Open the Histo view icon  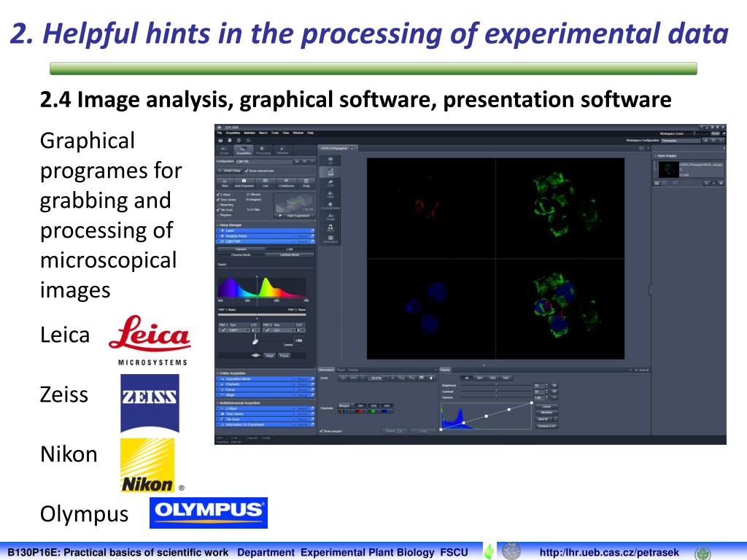pyautogui.click(x=330, y=194)
